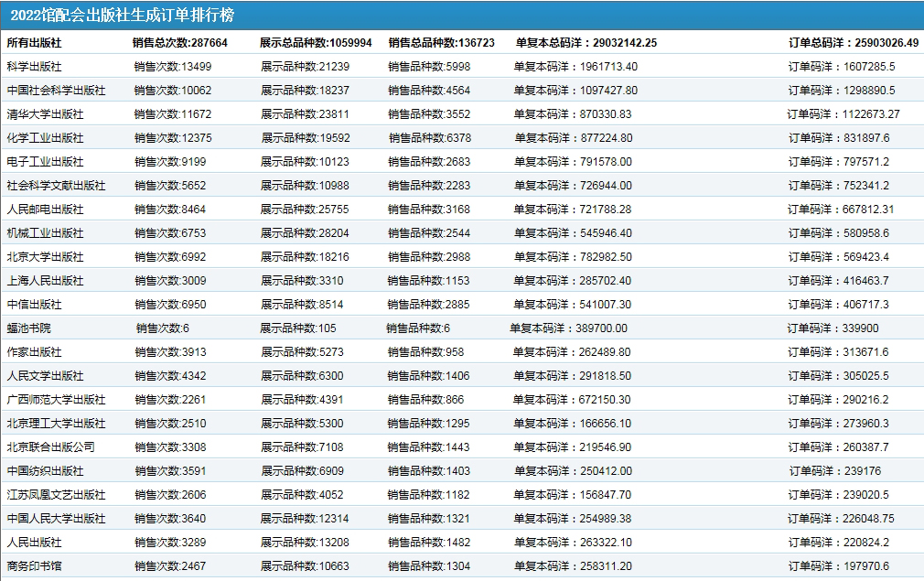Click the 销售总次数:287664 header cell

point(179,43)
